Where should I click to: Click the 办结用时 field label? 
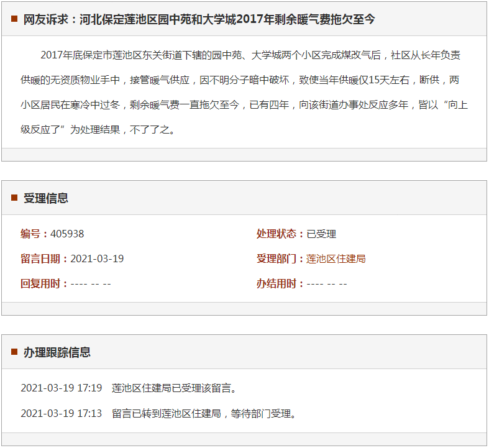pos(280,283)
